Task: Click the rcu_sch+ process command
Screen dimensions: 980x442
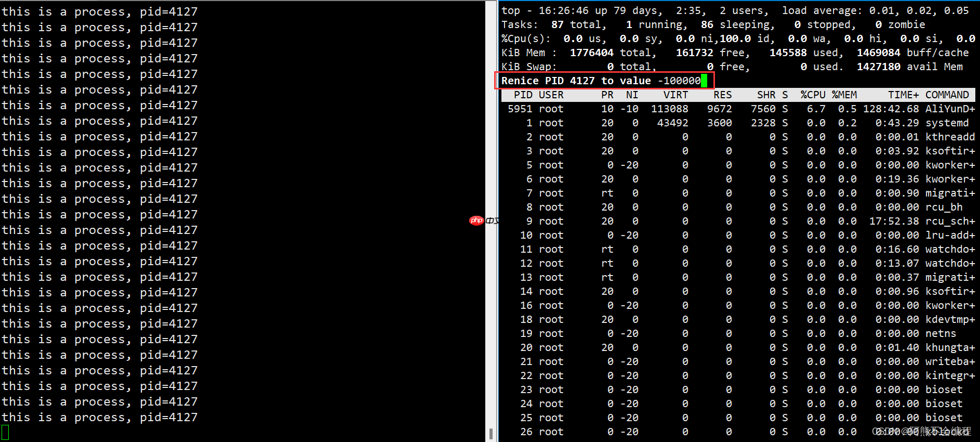Action: pyautogui.click(x=950, y=221)
